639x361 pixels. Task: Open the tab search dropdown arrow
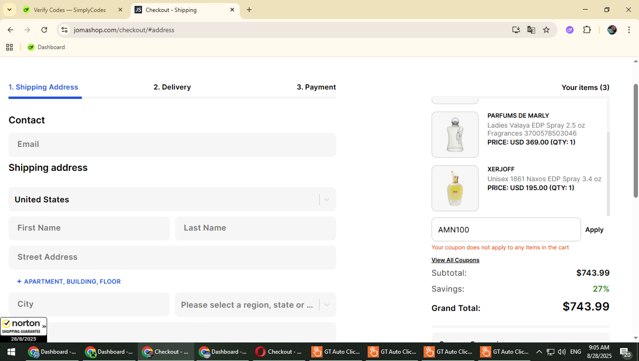(9, 10)
